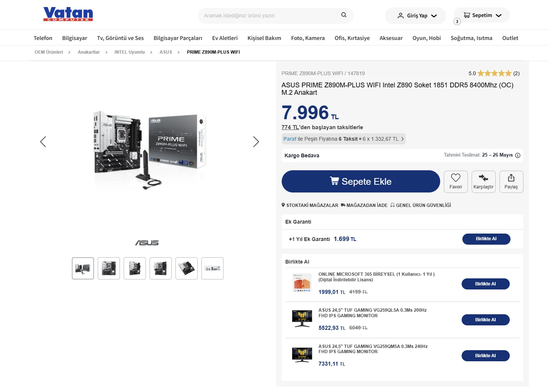Open Tv, Görüntü ve Ses menu
Viewport: 549px width, 392px height.
[120, 38]
